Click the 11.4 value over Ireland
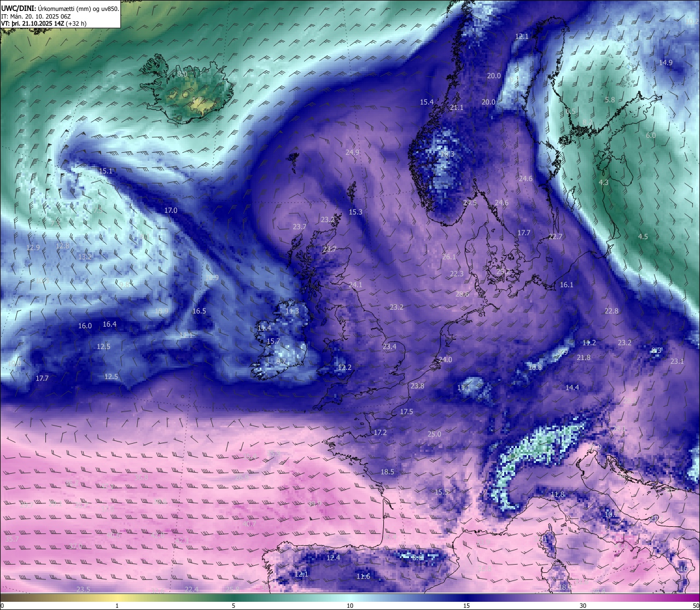The width and height of the screenshot is (700, 610). (264, 328)
